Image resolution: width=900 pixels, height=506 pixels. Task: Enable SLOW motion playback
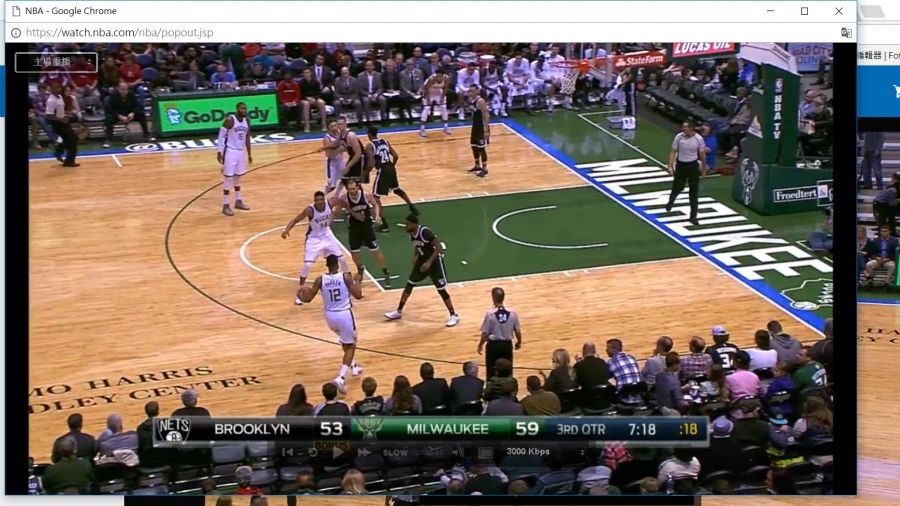pyautogui.click(x=395, y=453)
